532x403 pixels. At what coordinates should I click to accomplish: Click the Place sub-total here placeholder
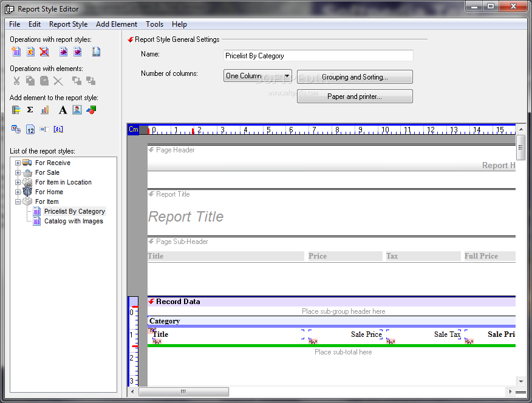click(343, 352)
